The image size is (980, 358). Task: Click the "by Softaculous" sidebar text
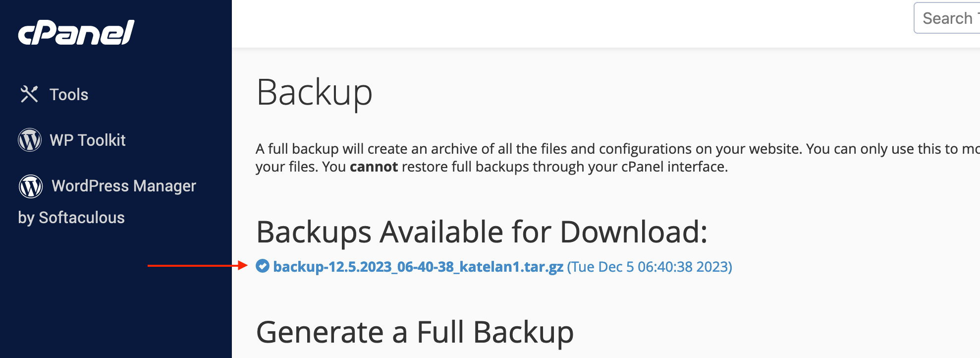tap(71, 218)
